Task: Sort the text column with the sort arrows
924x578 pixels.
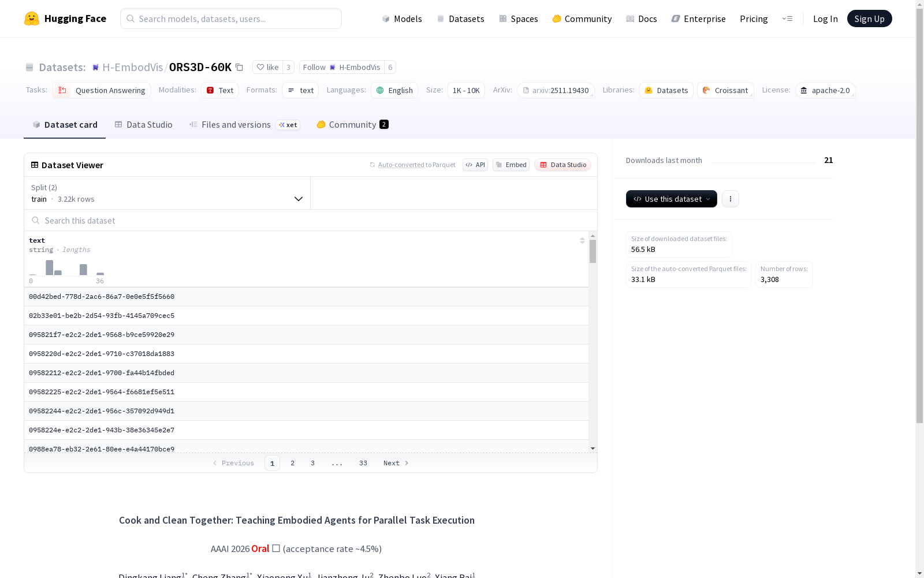Action: [582, 240]
